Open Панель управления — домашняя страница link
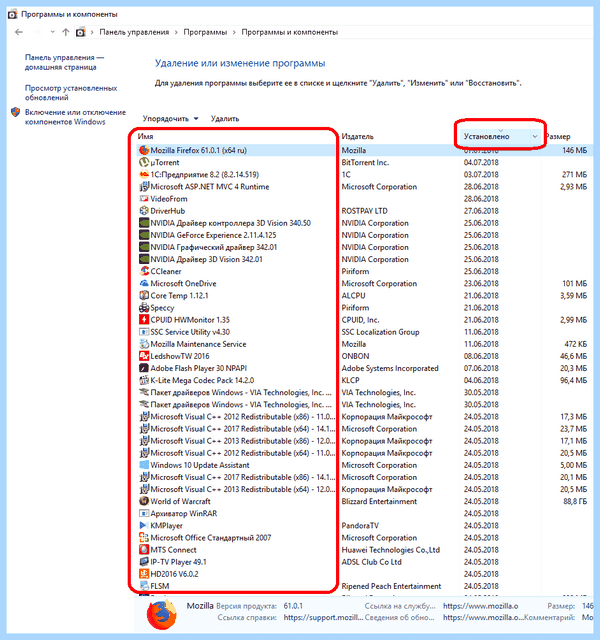Viewport: 600px width, 640px height. 64,62
